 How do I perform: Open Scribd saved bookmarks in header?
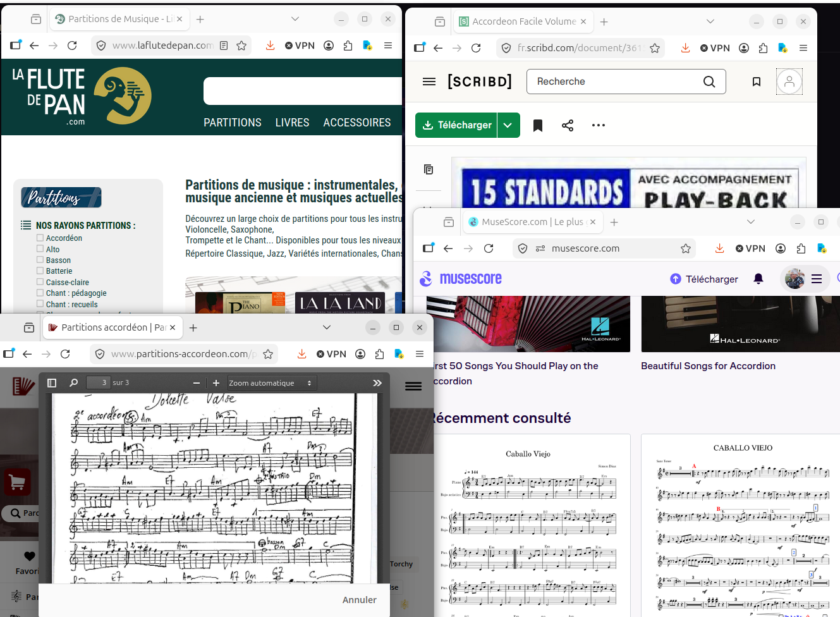[757, 82]
